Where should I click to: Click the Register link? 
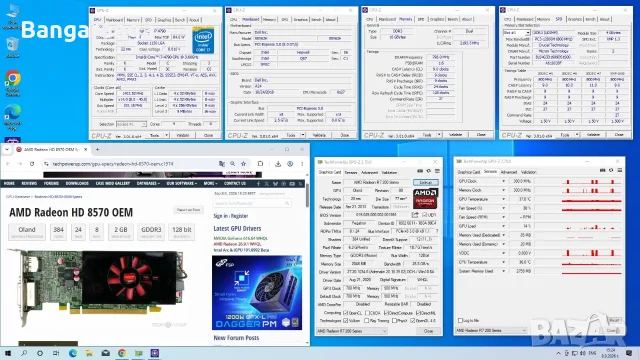[240, 216]
